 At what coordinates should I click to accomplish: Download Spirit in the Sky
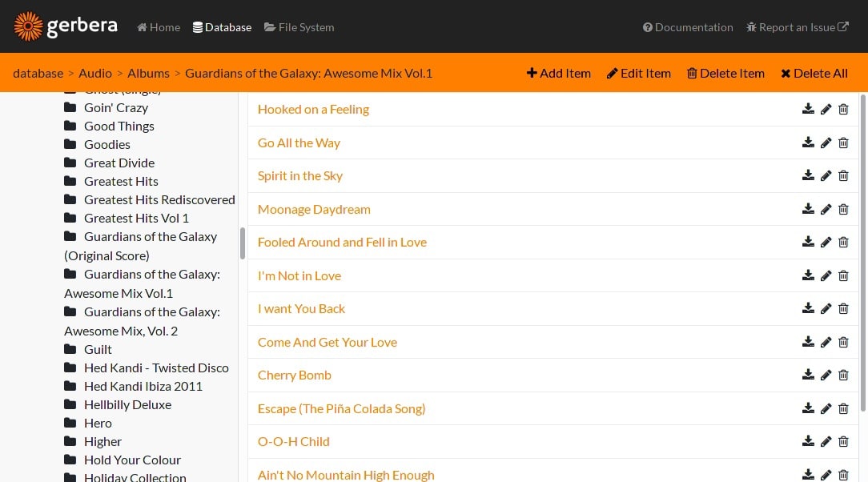[808, 175]
